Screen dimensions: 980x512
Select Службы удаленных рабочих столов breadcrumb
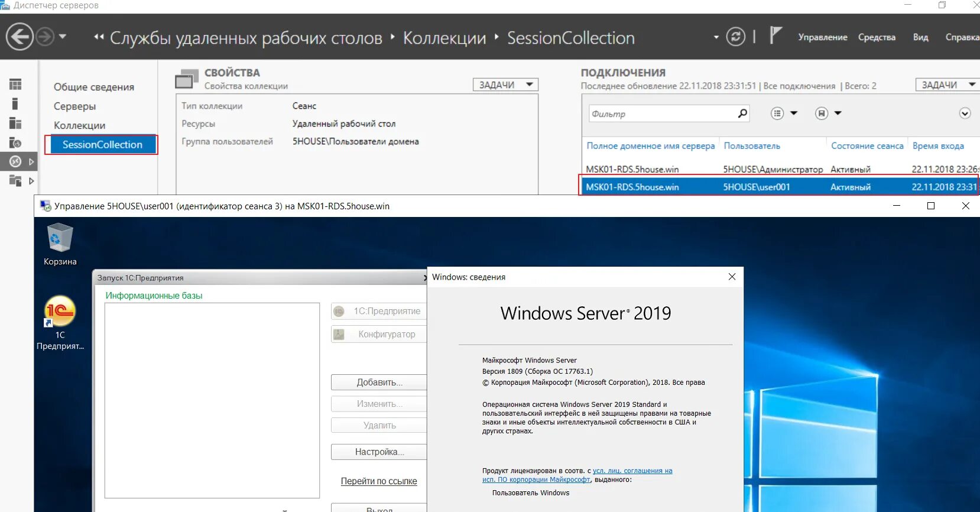pos(246,38)
